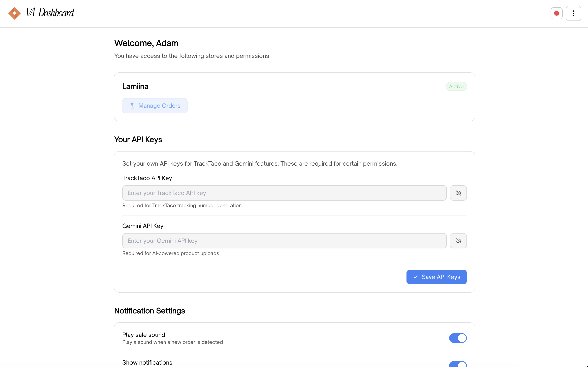Click the TrackTaco API Key field label
Image resolution: width=588 pixels, height=367 pixels.
(147, 178)
